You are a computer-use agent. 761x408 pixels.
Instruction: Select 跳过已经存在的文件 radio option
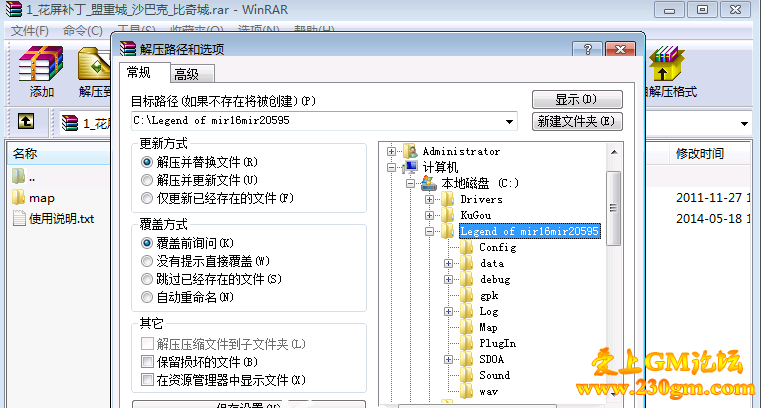(147, 279)
